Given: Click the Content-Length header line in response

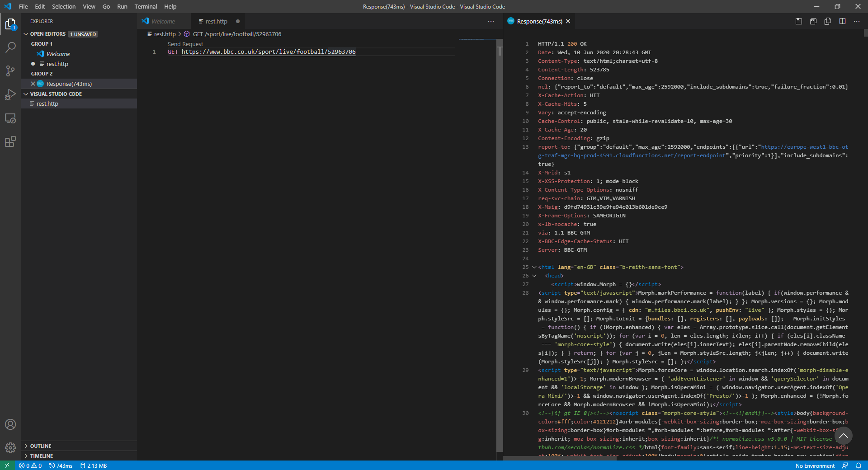Looking at the screenshot, I should coord(574,70).
